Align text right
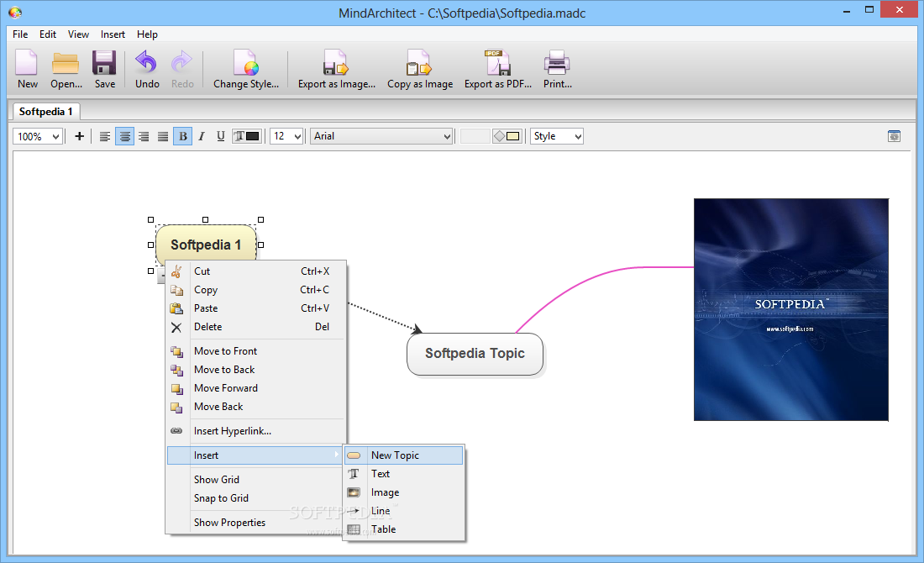 pos(144,136)
